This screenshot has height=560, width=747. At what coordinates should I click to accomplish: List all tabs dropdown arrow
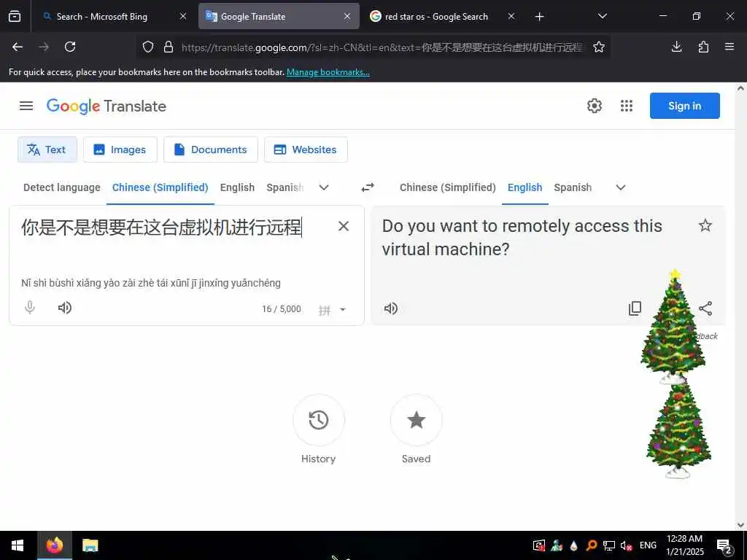pos(602,16)
